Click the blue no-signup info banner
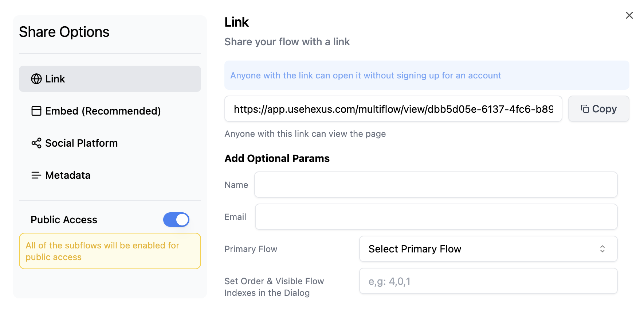 [427, 75]
